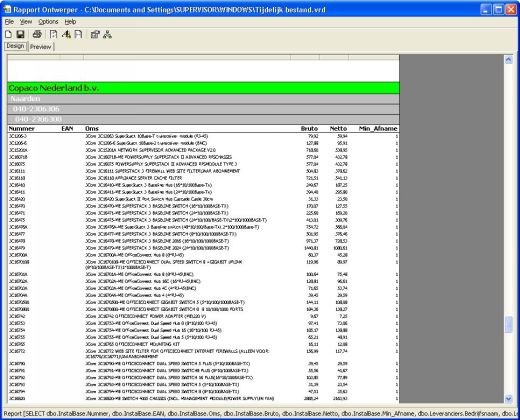
Task: Minimize the Rapport Ontwerper window
Action: [486, 9]
